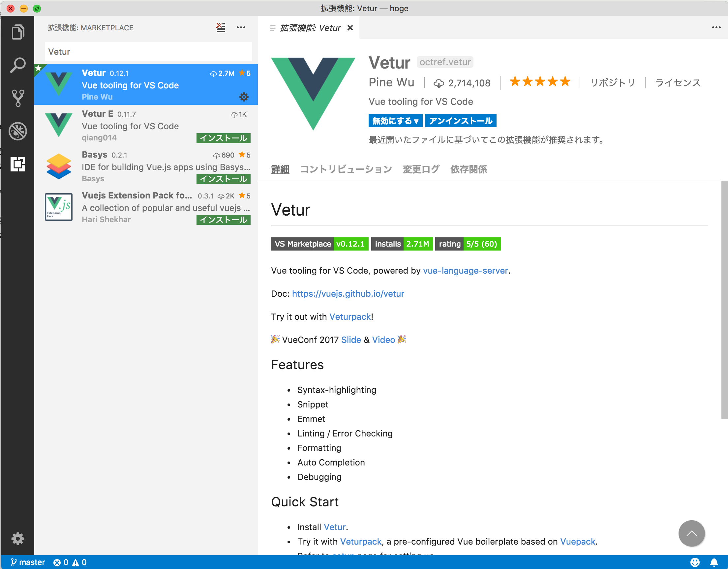Select the Vetur 0.12.1 list item
Image resolution: width=728 pixels, height=569 pixels.
[146, 85]
